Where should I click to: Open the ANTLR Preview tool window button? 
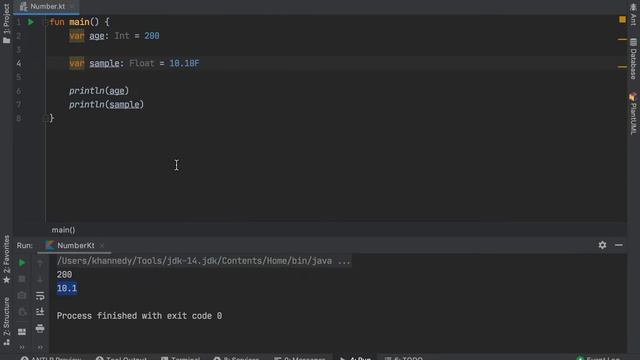pyautogui.click(x=51, y=358)
